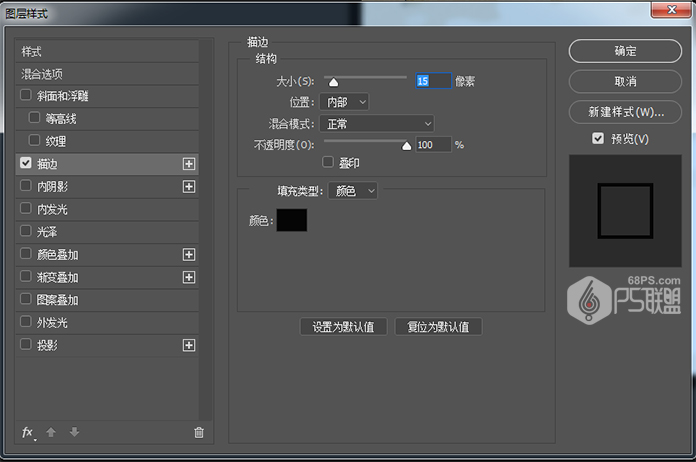Enable the 纹理 checkbox
Viewport: 696px width, 462px height.
34,140
